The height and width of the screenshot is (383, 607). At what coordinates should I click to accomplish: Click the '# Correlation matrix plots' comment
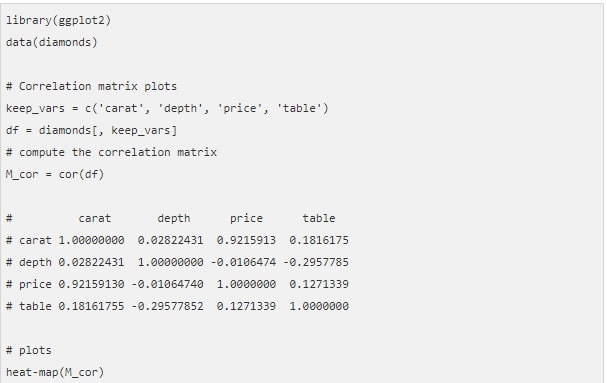(x=91, y=86)
